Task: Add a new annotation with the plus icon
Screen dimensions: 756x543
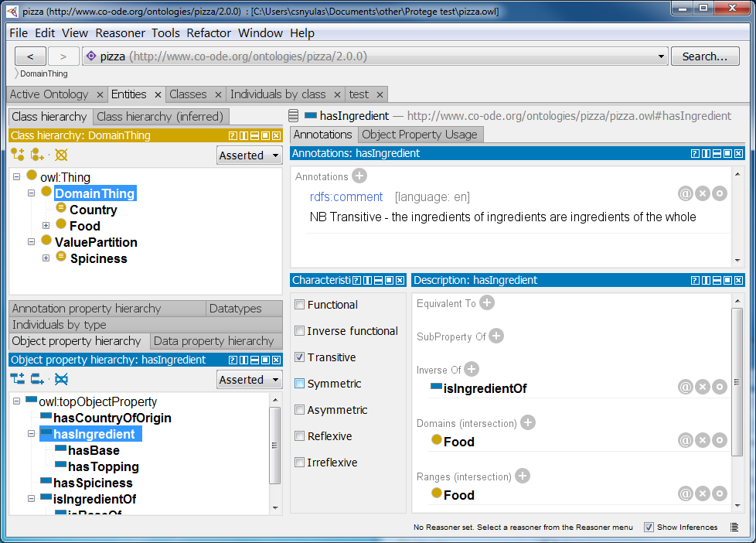Action: click(358, 176)
